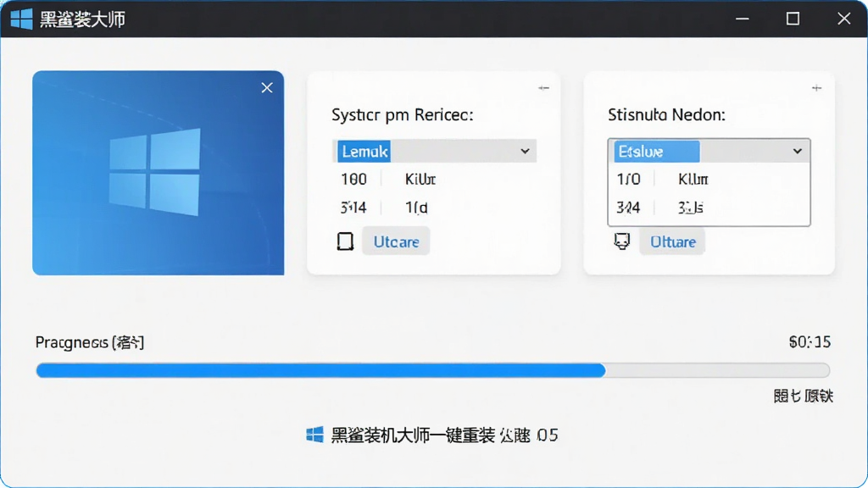The width and height of the screenshot is (868, 488).
Task: Click the Utcare button
Action: [396, 241]
